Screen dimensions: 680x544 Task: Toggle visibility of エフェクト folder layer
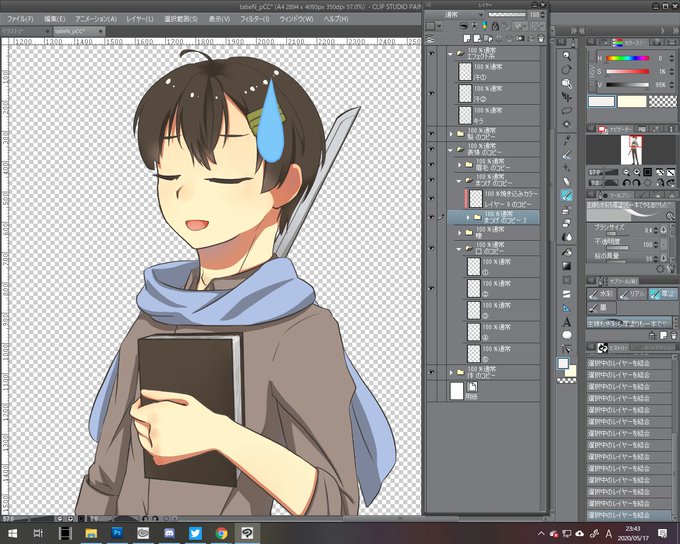pyautogui.click(x=432, y=53)
